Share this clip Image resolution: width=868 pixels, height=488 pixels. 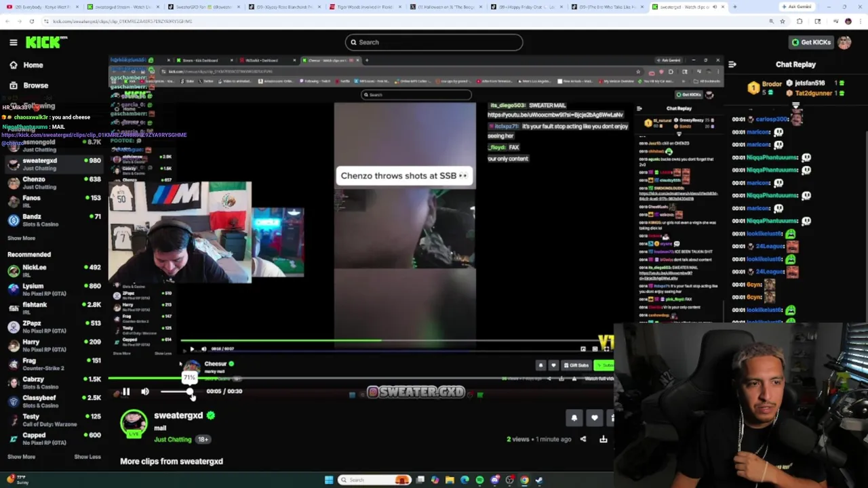[x=583, y=439]
